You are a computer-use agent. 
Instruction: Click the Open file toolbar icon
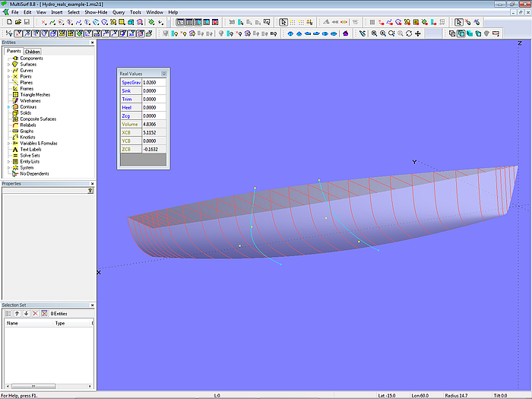point(17,23)
